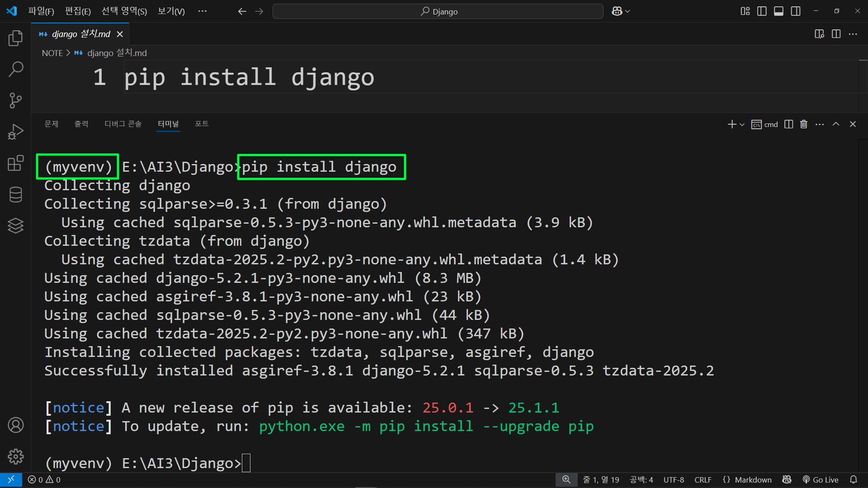868x488 pixels.
Task: Select the cmd terminal label
Action: pyautogui.click(x=765, y=124)
